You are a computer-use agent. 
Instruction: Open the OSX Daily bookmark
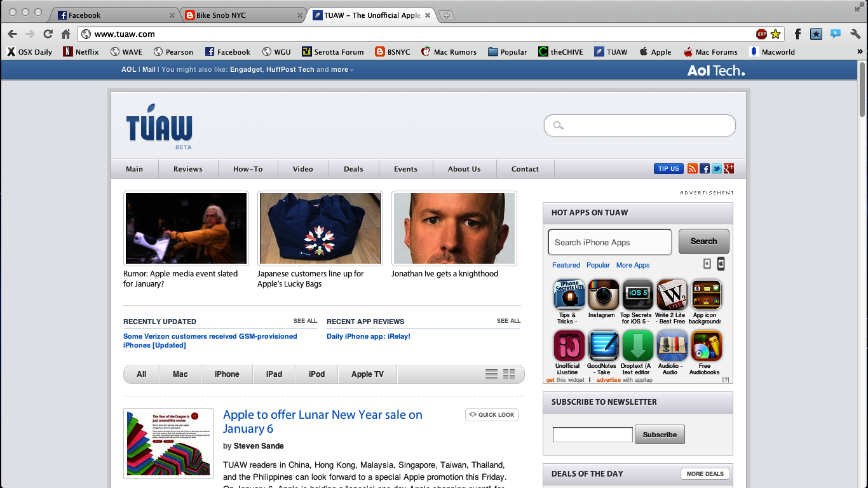click(29, 52)
